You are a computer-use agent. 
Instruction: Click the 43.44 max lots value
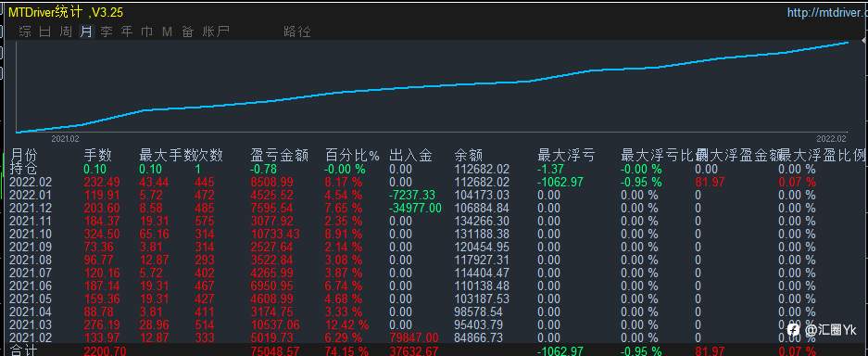point(154,182)
